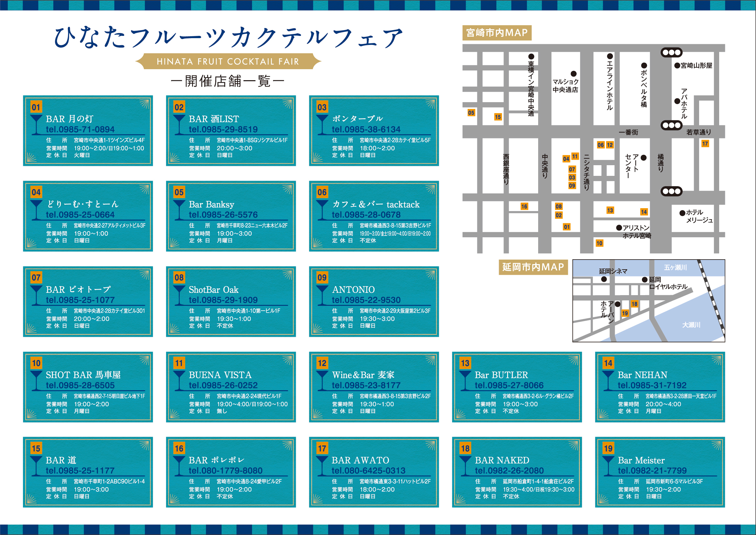Image resolution: width=756 pixels, height=535 pixels.
Task: Click 延岡シネマ label on Nobeoka map
Action: click(x=613, y=271)
